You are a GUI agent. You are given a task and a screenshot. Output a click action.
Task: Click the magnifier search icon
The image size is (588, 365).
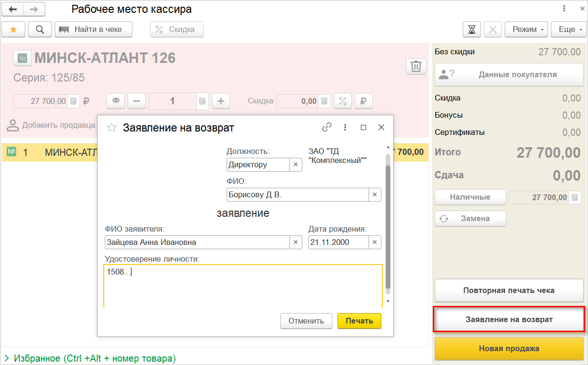pyautogui.click(x=40, y=30)
